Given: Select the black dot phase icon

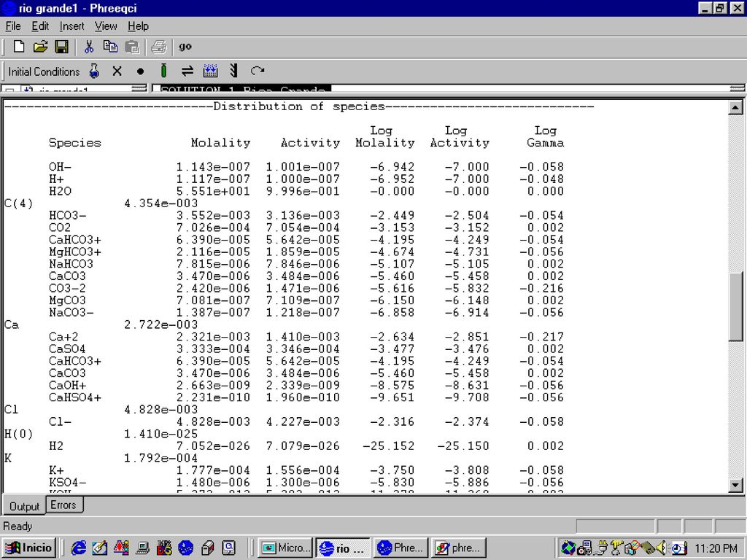Looking at the screenshot, I should pos(140,71).
